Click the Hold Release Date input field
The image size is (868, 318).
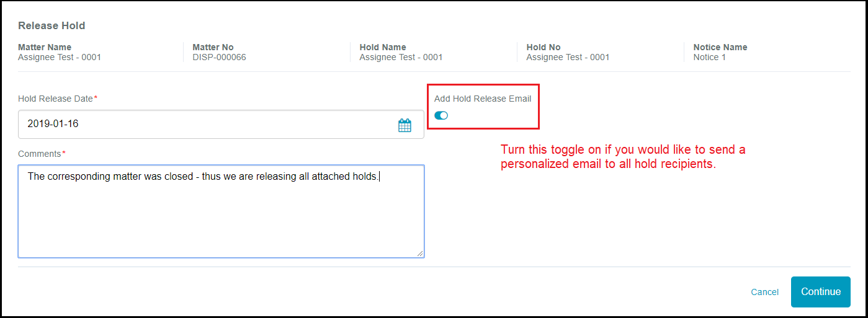221,124
